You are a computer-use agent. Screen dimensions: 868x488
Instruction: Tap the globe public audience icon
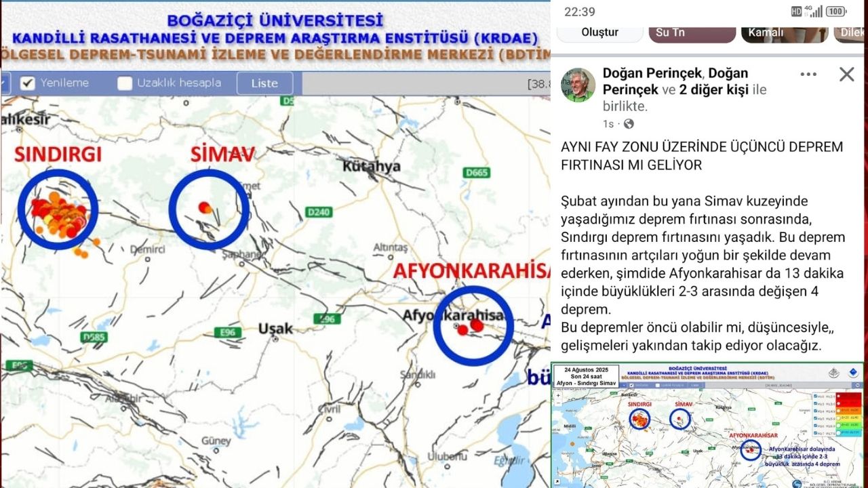629,124
